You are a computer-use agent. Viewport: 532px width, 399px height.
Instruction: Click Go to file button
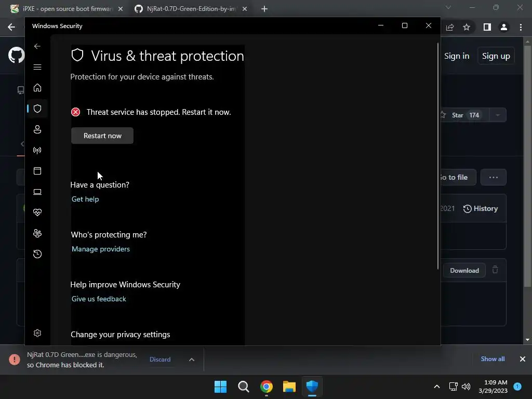point(458,178)
